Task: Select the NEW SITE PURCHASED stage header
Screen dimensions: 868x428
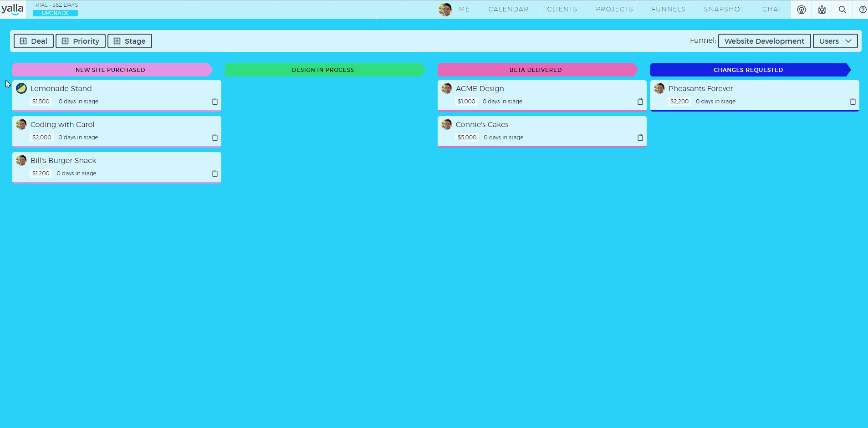Action: coord(112,70)
